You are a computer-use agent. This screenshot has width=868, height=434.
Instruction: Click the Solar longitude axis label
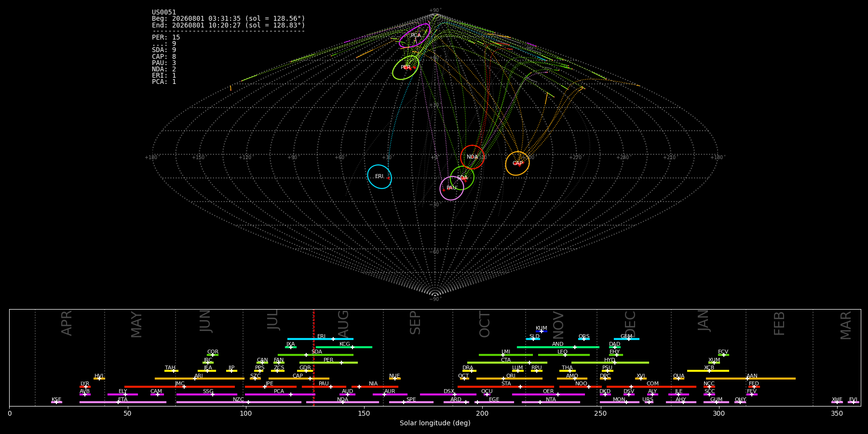[435, 423]
